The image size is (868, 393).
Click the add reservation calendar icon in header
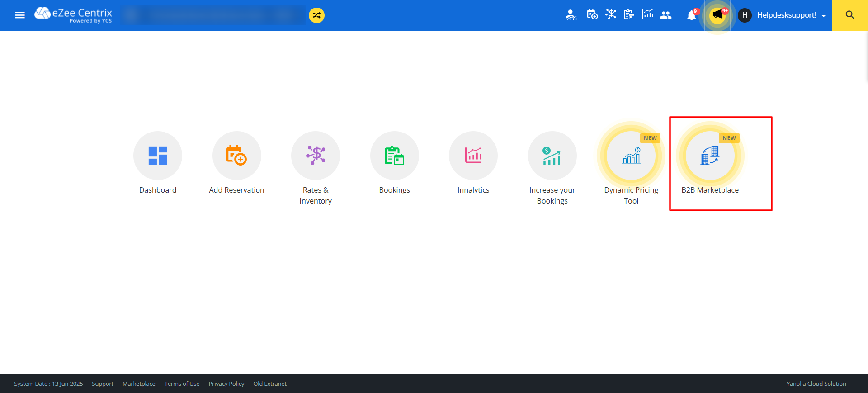coord(592,15)
